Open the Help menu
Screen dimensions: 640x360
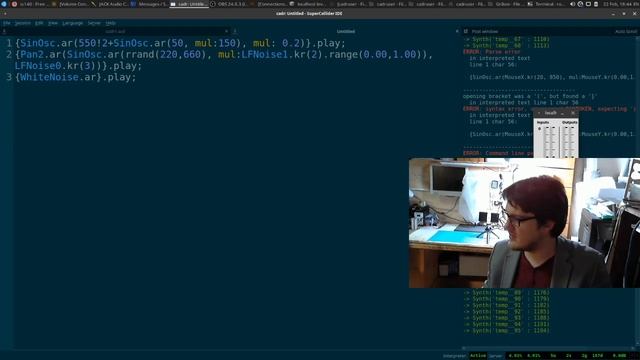coord(110,23)
